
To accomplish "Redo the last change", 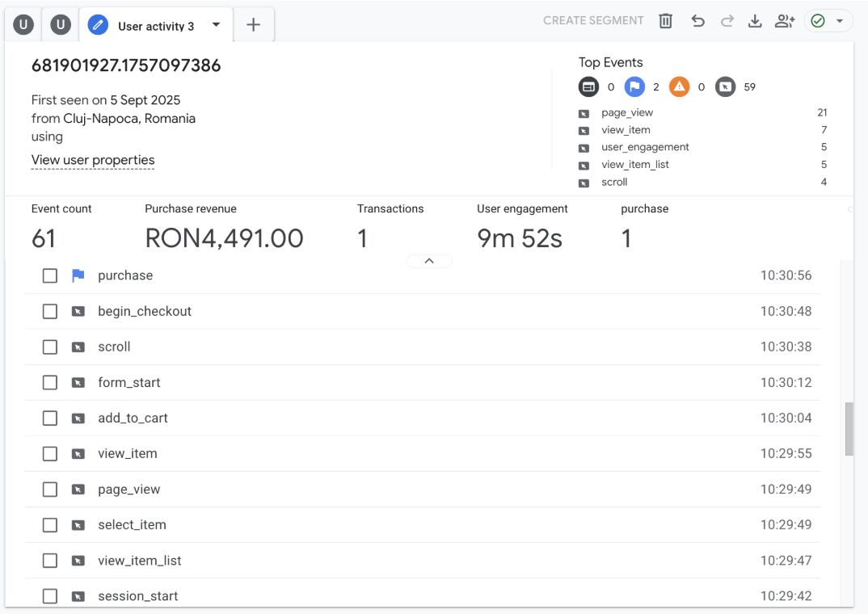I will (727, 21).
